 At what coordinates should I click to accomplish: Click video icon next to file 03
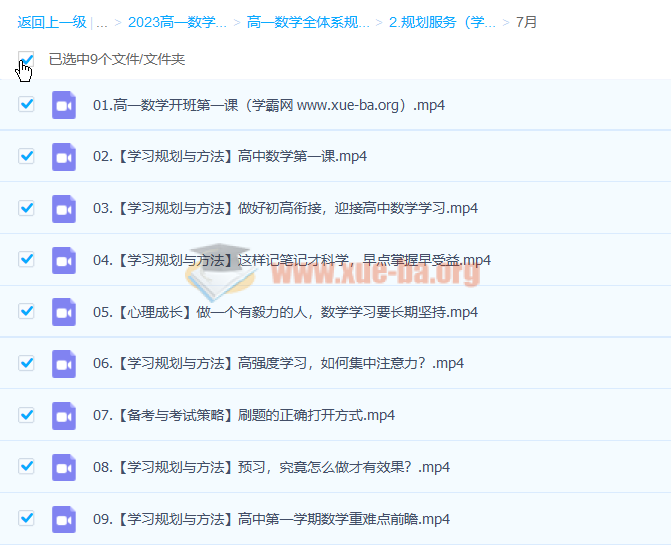coord(64,208)
